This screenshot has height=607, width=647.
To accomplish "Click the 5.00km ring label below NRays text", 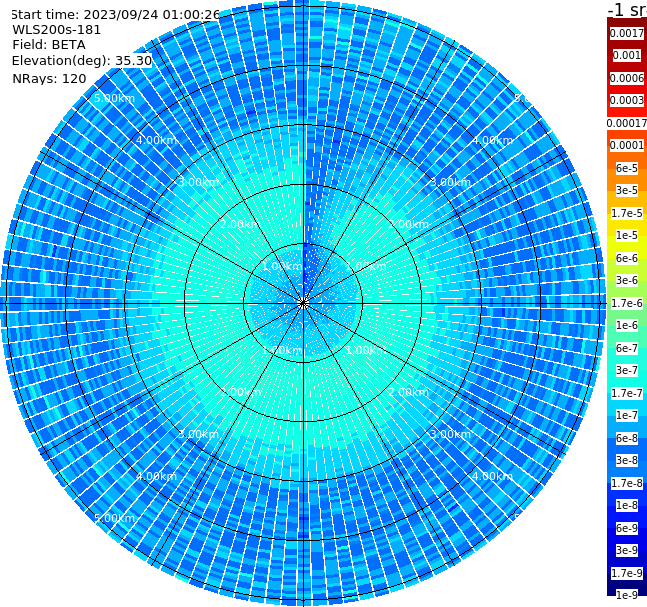I will (114, 98).
